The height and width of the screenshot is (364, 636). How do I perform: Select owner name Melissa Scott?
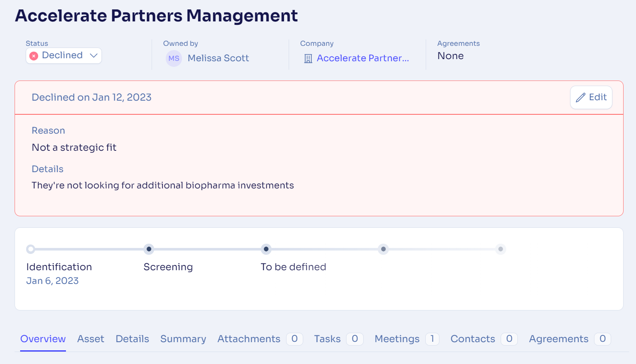(x=218, y=58)
